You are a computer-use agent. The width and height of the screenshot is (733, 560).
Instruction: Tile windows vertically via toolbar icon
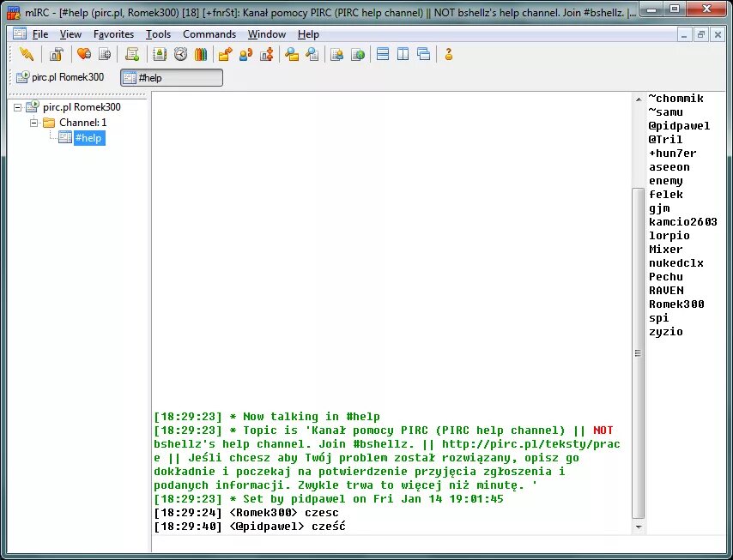click(403, 54)
